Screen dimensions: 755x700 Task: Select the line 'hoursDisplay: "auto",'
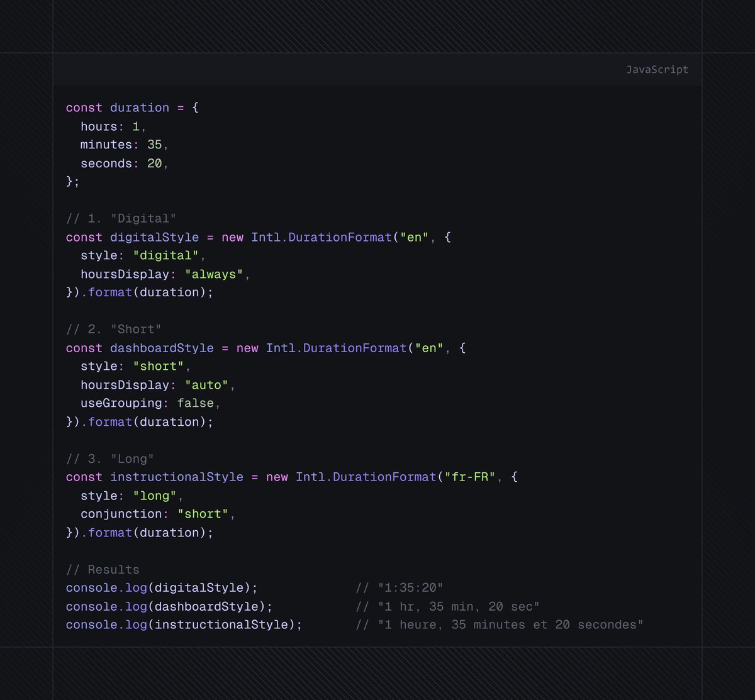[158, 385]
